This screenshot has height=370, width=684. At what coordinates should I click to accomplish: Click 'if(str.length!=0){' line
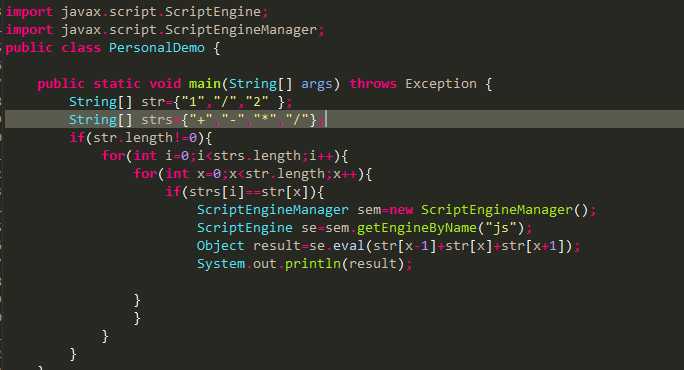pyautogui.click(x=140, y=137)
